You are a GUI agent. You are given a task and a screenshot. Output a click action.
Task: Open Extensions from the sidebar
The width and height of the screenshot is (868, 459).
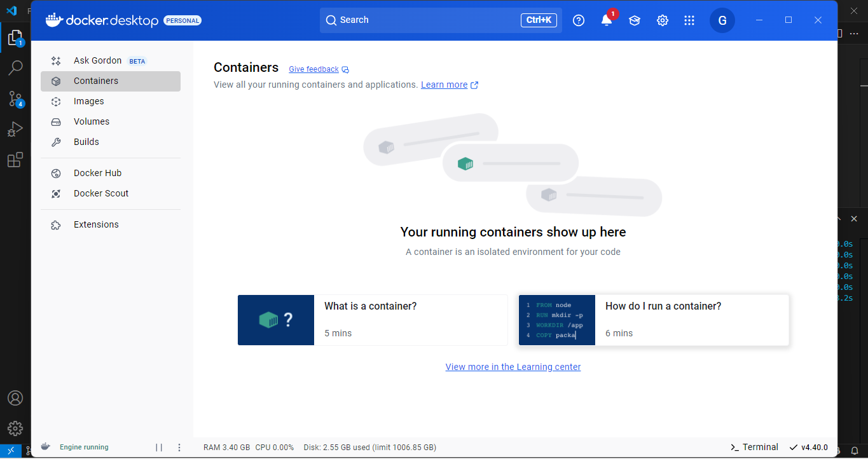[111, 224]
